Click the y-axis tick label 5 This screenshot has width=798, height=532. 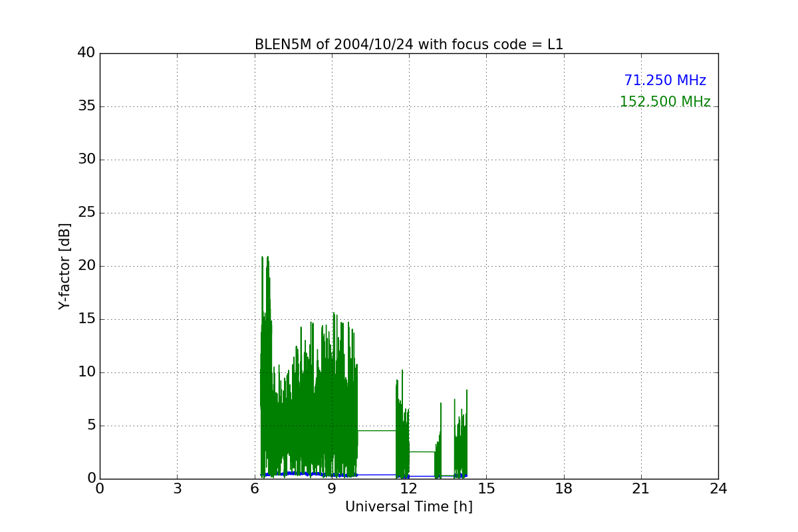(x=90, y=426)
